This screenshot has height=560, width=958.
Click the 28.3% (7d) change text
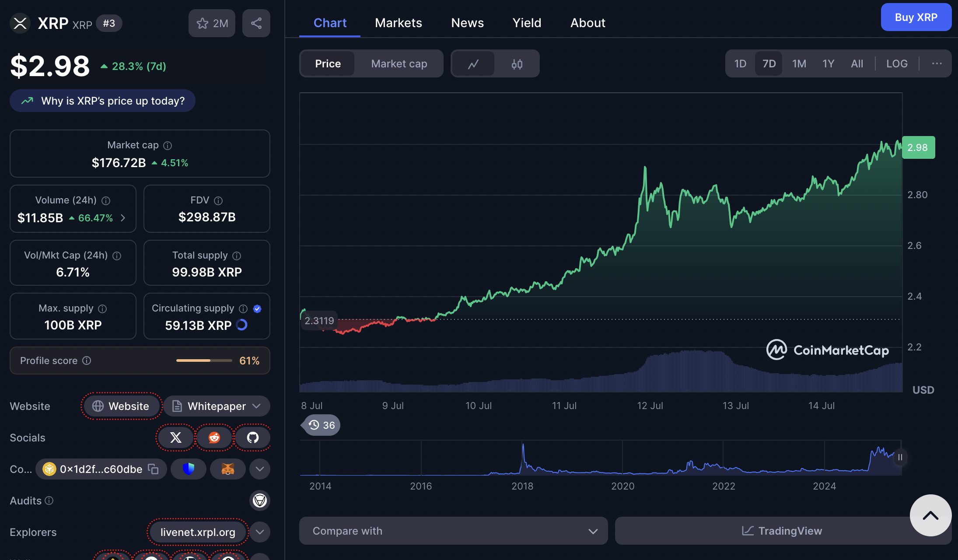[x=139, y=66]
